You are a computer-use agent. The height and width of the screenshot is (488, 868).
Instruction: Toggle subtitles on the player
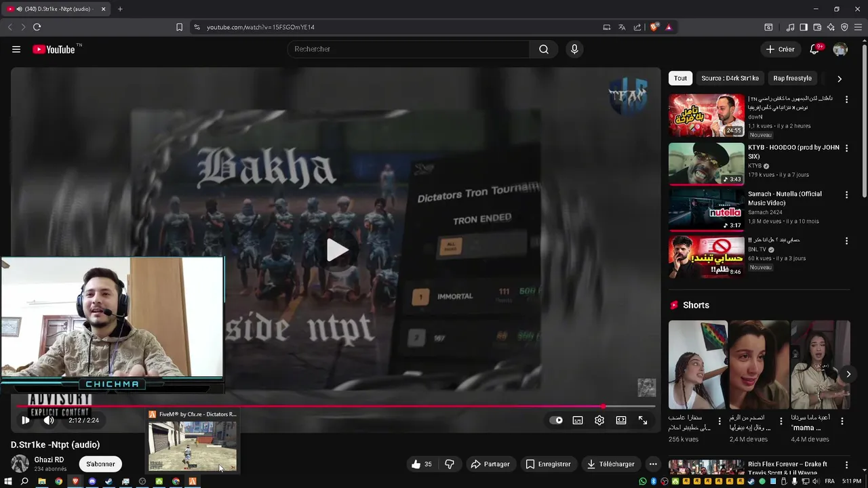578,420
